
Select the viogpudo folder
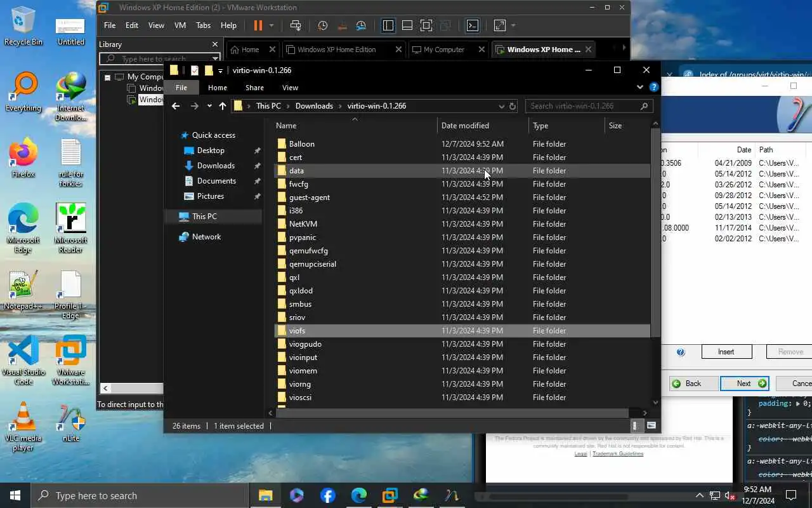(461, 344)
